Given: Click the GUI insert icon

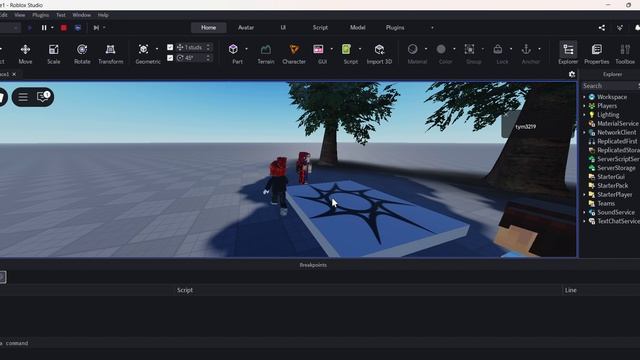Looking at the screenshot, I should tap(318, 50).
